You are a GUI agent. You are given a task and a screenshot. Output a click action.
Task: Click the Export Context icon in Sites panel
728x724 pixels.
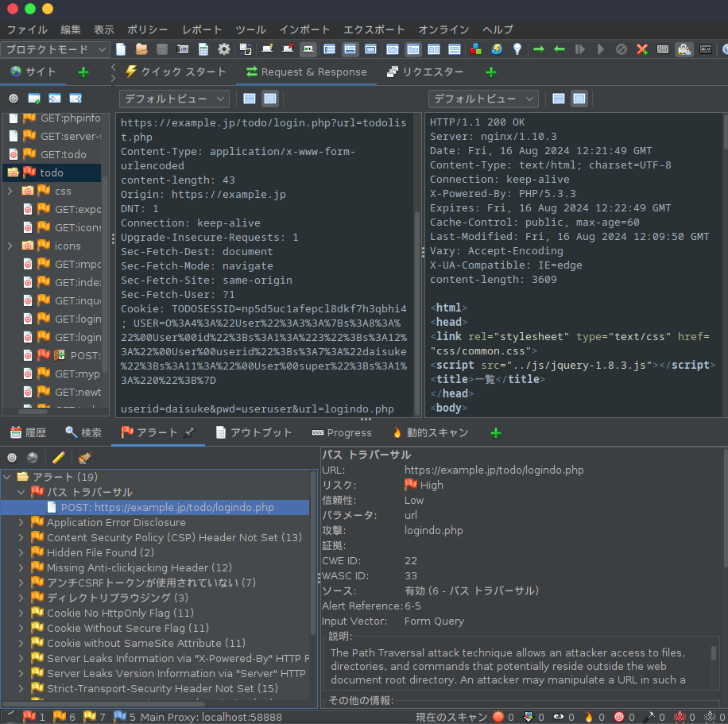tap(76, 99)
